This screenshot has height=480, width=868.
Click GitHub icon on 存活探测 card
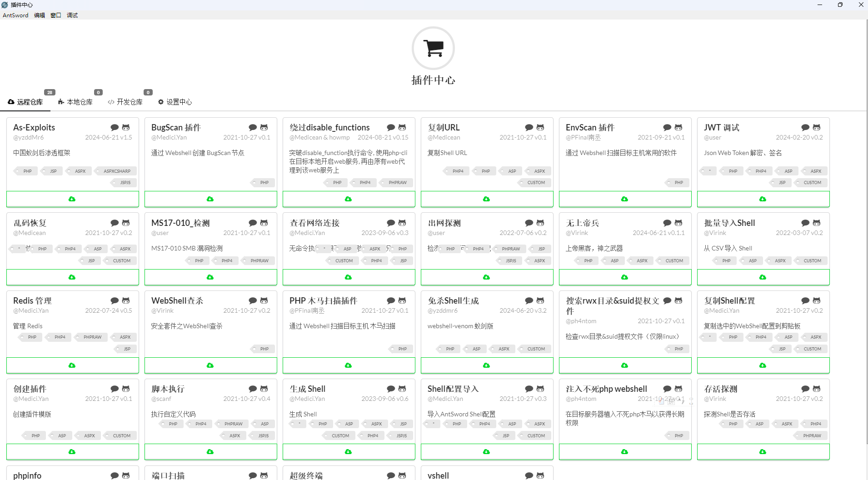pos(817,389)
